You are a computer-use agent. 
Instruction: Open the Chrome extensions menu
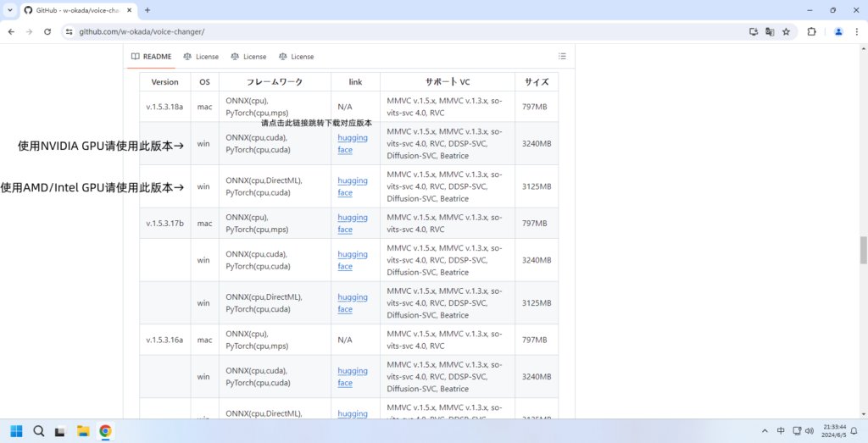[811, 32]
